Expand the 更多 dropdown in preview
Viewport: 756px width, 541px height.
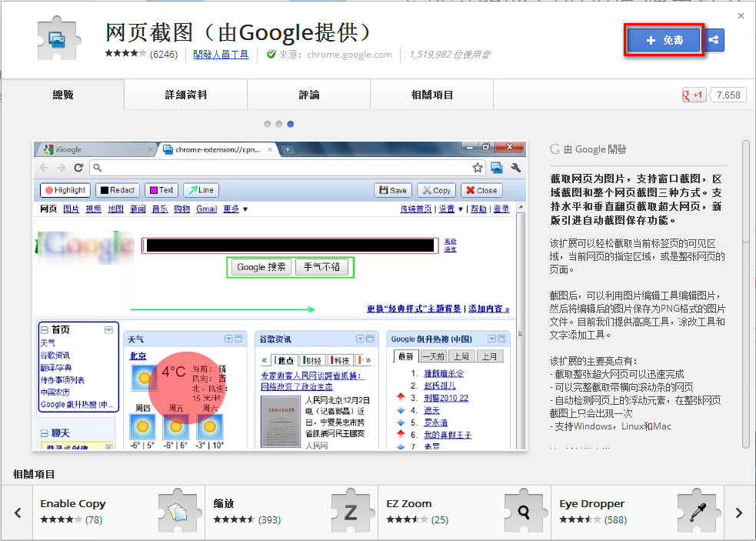pos(235,209)
